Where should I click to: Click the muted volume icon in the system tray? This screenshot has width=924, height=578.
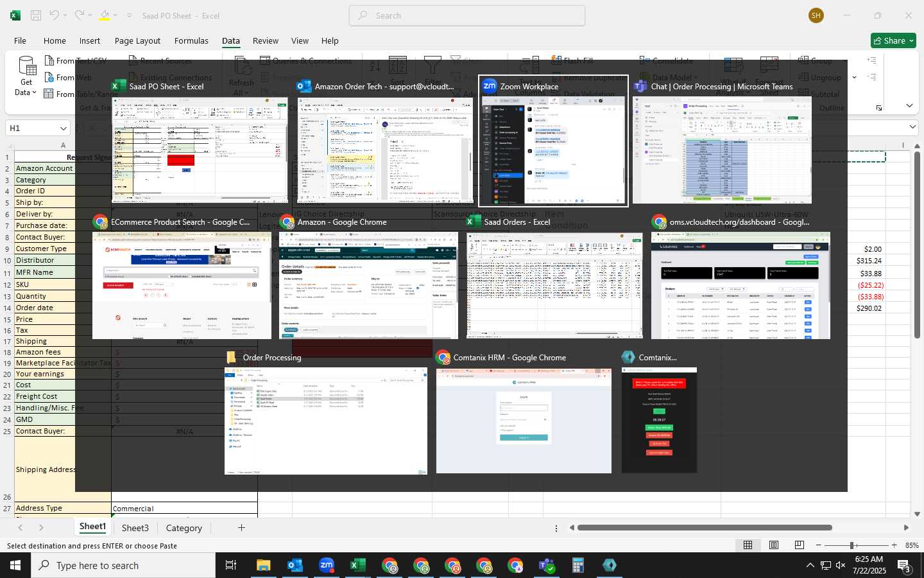[841, 565]
